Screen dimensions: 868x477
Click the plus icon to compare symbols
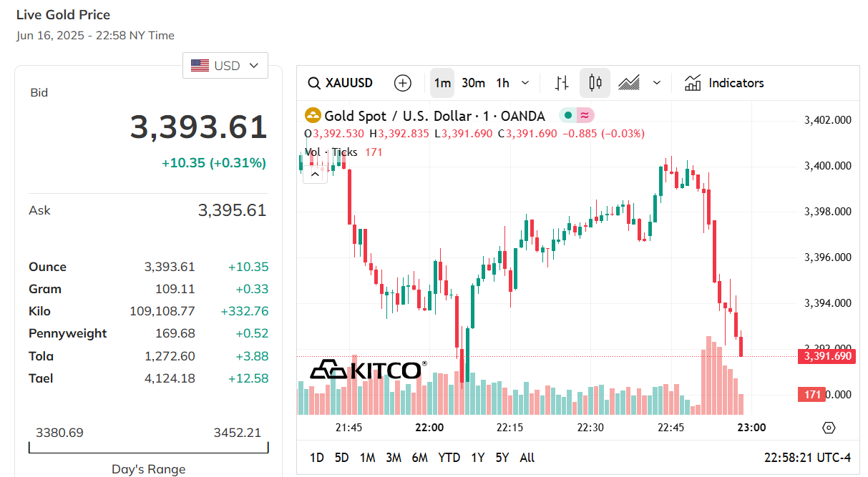click(403, 83)
